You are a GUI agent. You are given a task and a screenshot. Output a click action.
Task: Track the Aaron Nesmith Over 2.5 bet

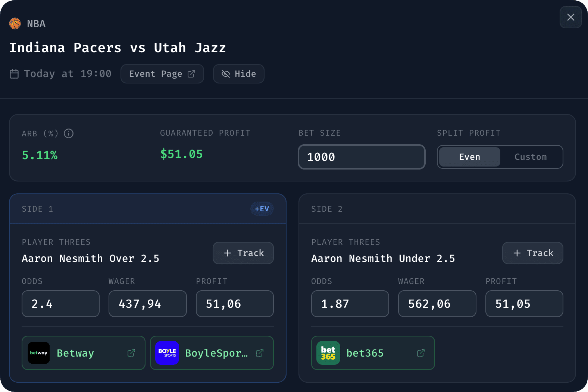pos(243,253)
